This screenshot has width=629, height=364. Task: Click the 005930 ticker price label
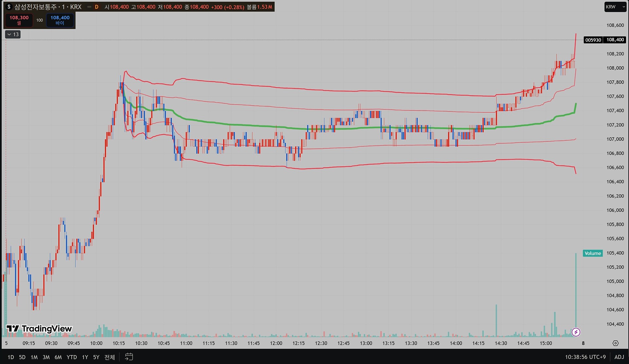click(x=593, y=40)
